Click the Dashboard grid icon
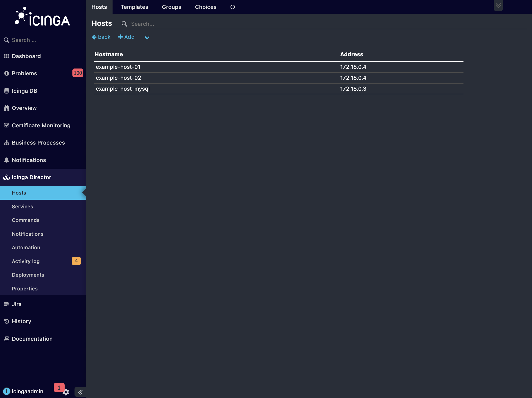Screen dimensions: 532x398 pos(7,56)
